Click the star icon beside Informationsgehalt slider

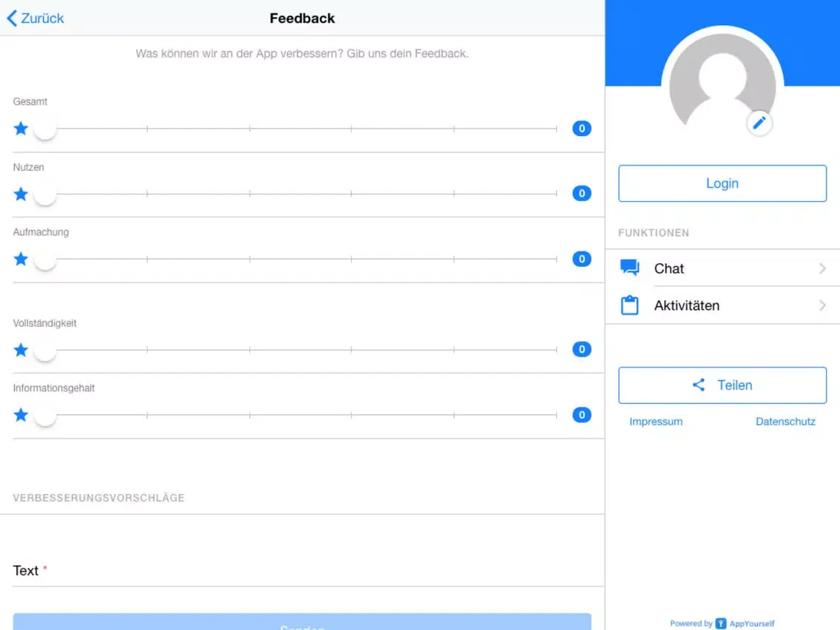21,415
